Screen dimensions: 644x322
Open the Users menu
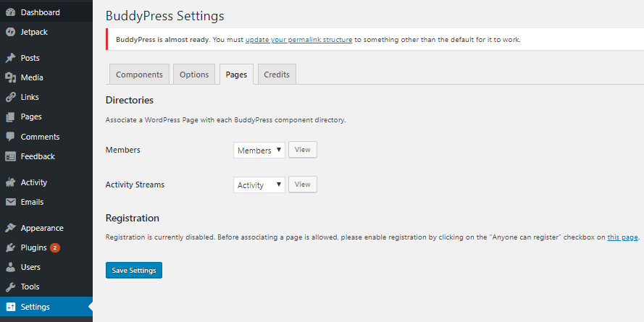pyautogui.click(x=30, y=267)
